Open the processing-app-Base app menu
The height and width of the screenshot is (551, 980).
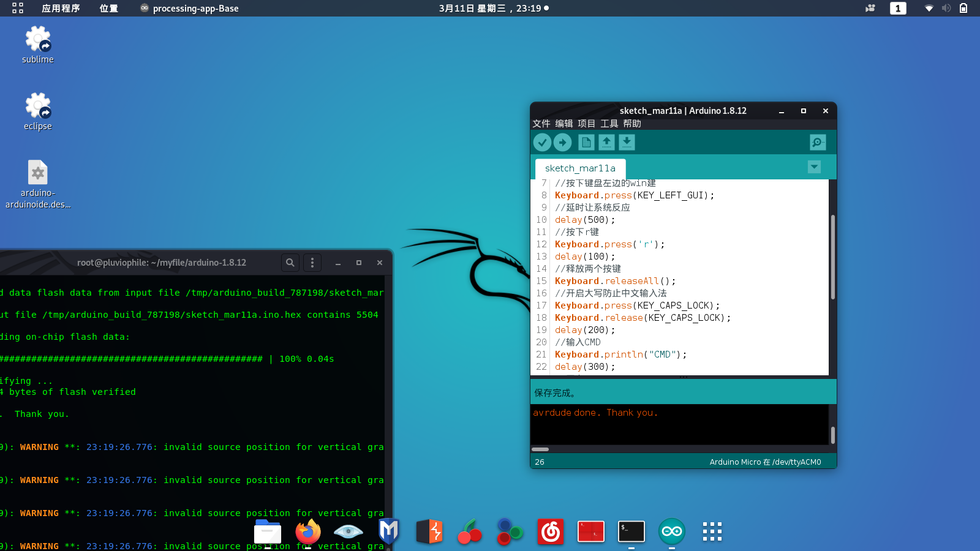click(189, 8)
